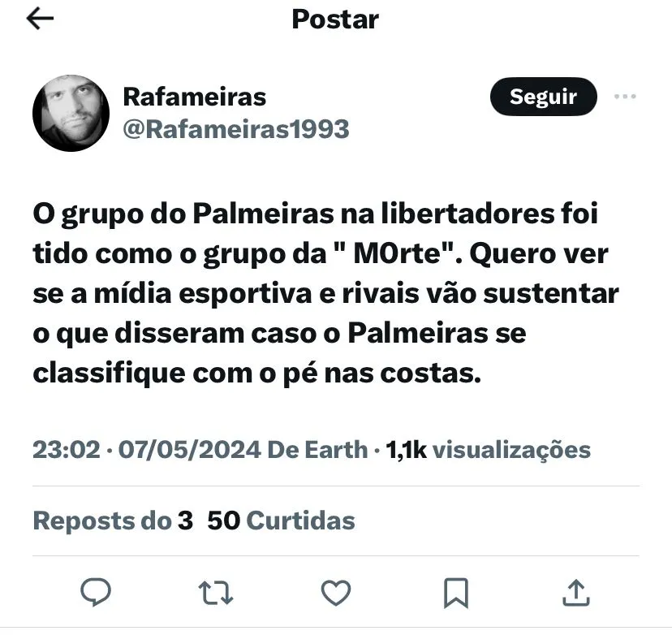
Task: Like the post with the heart icon
Action: 336,593
